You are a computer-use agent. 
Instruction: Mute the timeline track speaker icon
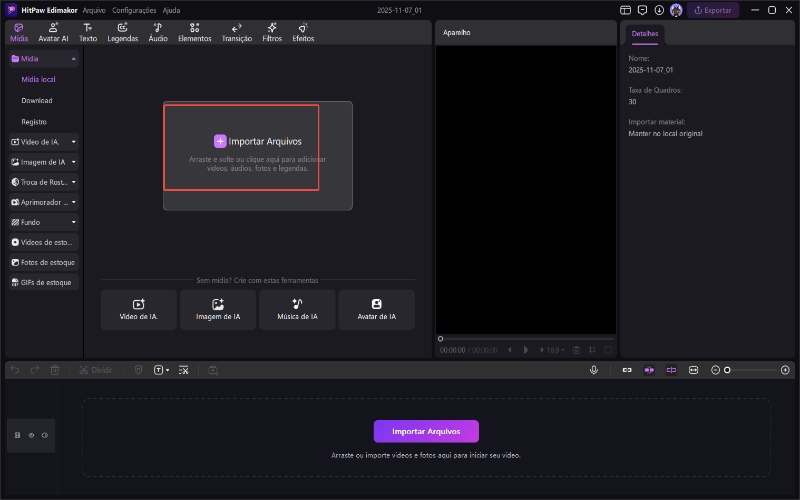coord(45,435)
